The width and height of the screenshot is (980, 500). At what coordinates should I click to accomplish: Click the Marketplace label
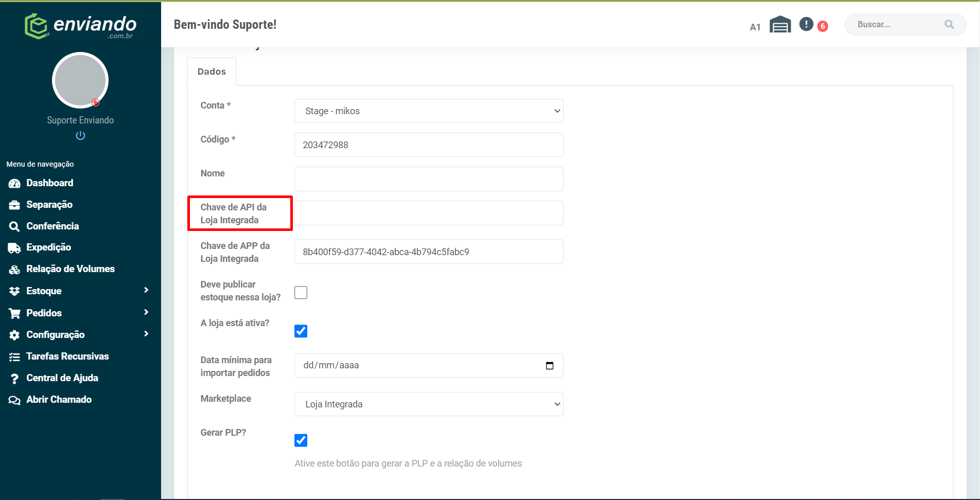tap(226, 399)
